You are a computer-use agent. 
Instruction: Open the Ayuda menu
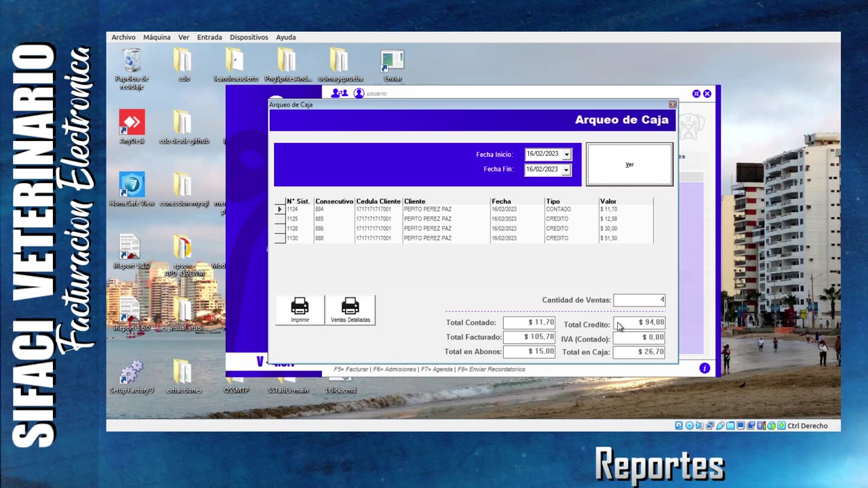tap(285, 37)
